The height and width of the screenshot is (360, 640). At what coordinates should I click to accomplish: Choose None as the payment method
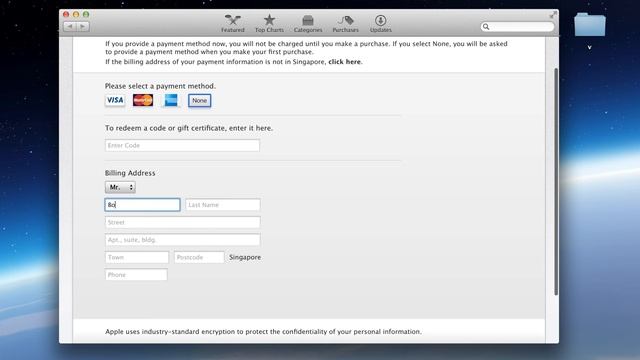pyautogui.click(x=200, y=100)
